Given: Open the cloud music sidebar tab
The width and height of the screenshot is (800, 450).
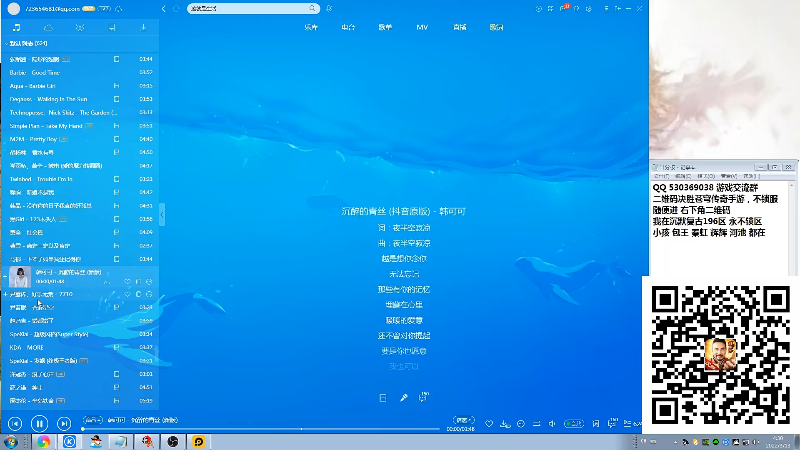Looking at the screenshot, I should 48,28.
